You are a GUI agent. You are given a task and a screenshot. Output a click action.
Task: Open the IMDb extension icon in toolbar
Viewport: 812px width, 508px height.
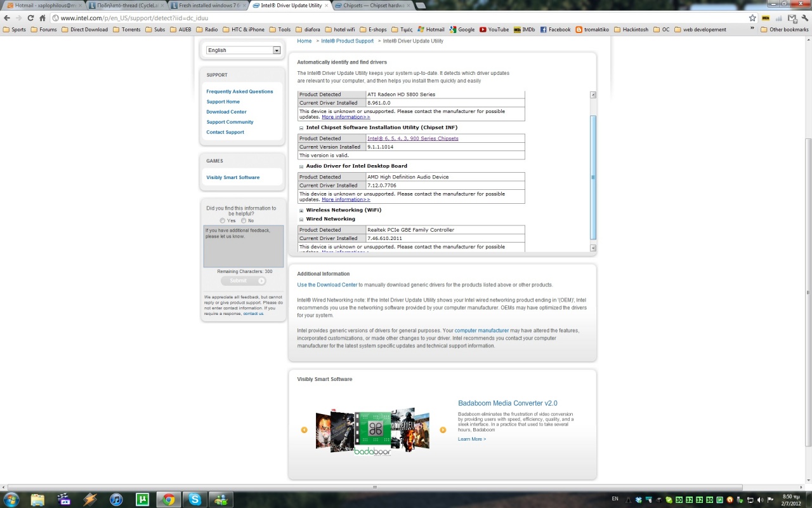click(766, 18)
